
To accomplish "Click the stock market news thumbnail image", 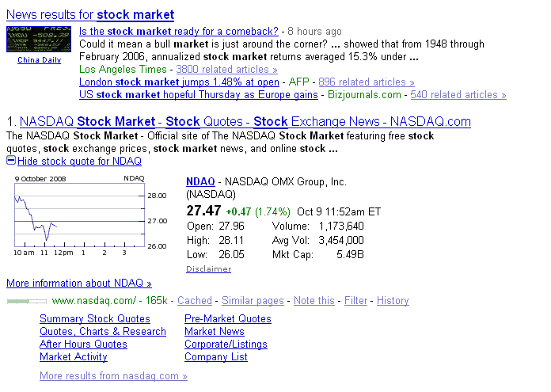I will click(x=39, y=38).
